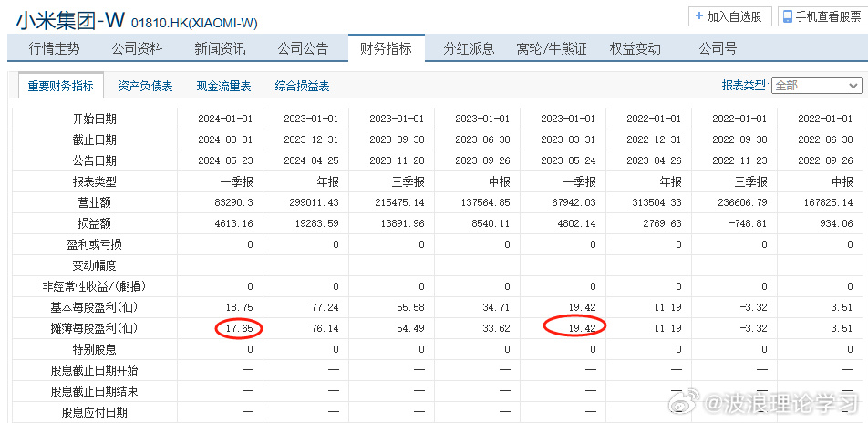Click the revenue value 299011.43

[315, 202]
